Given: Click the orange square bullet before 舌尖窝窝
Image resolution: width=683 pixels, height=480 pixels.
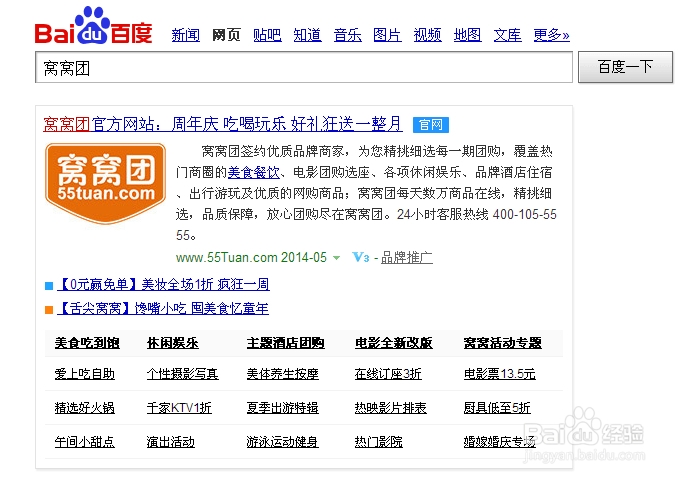Looking at the screenshot, I should (49, 310).
